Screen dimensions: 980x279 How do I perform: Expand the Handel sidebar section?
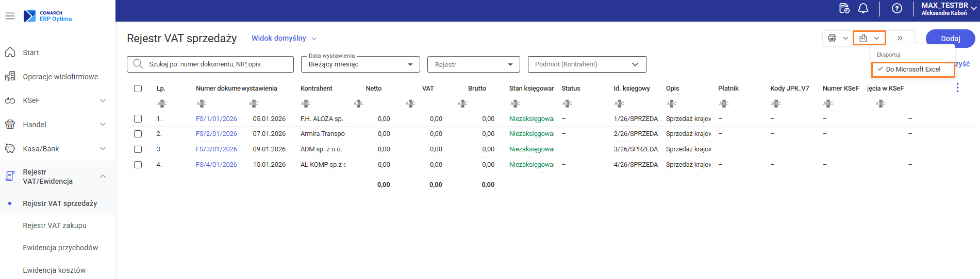pos(57,125)
